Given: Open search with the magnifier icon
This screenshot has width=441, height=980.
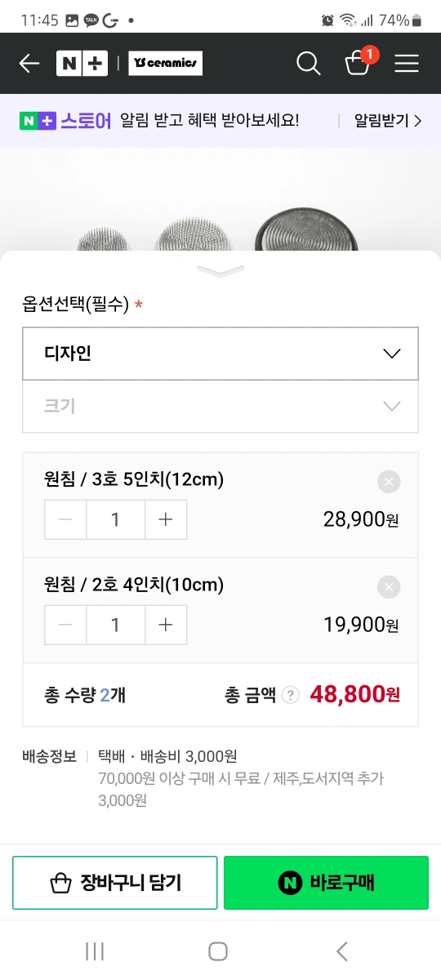Looking at the screenshot, I should (309, 64).
